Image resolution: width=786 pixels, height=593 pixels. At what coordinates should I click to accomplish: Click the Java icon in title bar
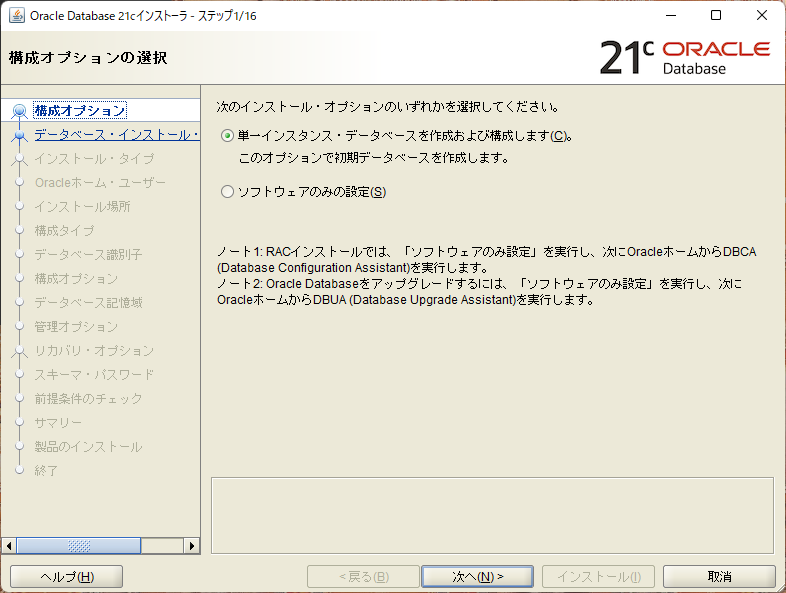17,16
